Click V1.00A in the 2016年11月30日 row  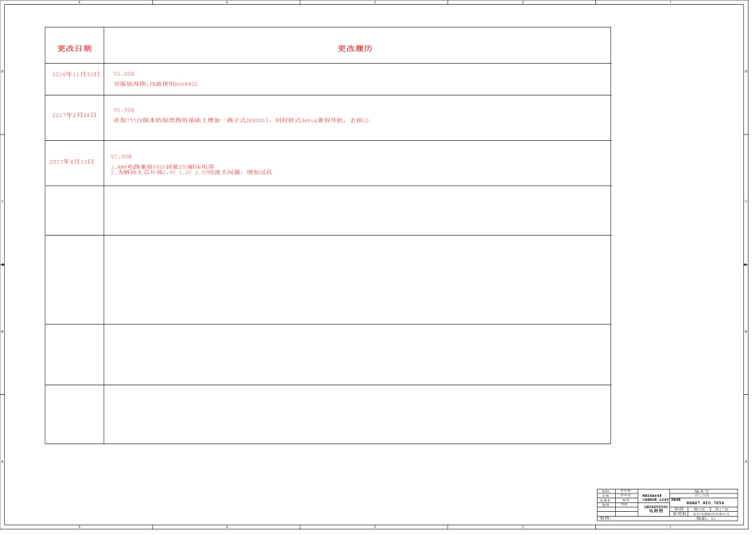coord(124,73)
